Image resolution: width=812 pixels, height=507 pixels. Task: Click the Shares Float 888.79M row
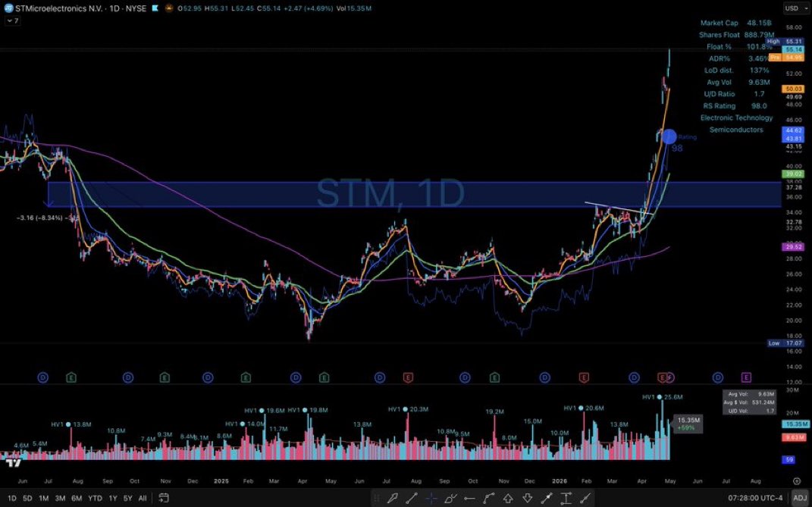(736, 35)
